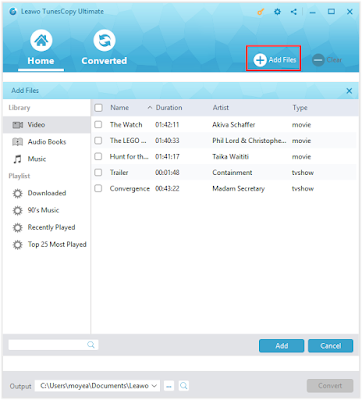Viewport: 362px width, 400px height.
Task: Open output folder with magnifier icon
Action: 183,386
